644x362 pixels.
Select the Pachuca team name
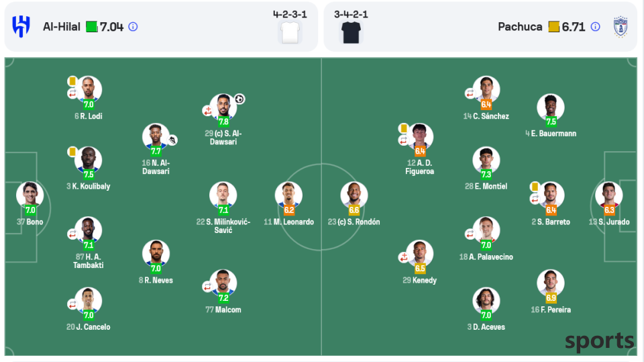click(x=520, y=27)
